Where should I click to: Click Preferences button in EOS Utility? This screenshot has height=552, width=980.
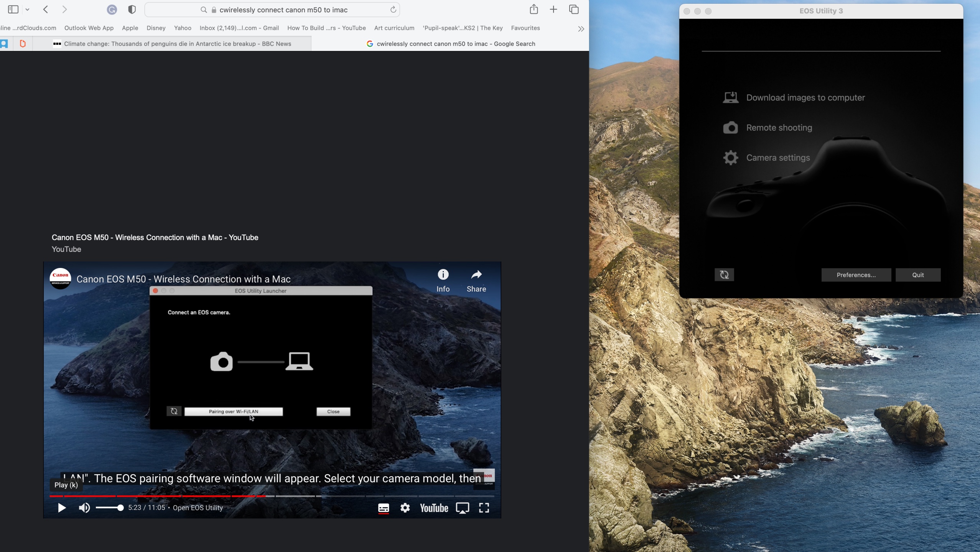point(856,275)
